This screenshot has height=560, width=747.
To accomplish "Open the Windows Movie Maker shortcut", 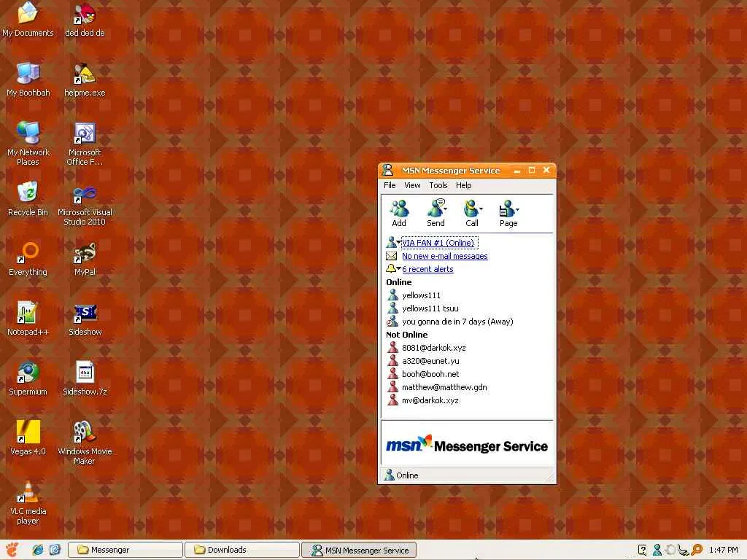I will [x=85, y=443].
